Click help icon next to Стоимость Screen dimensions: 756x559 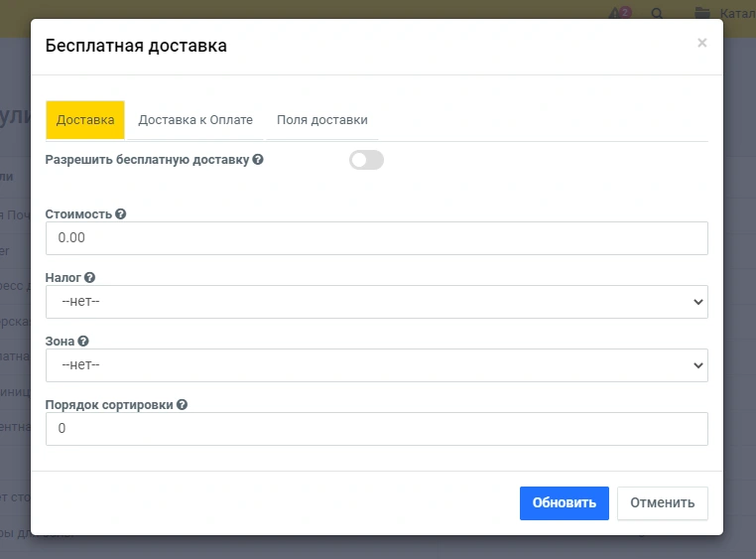(121, 214)
